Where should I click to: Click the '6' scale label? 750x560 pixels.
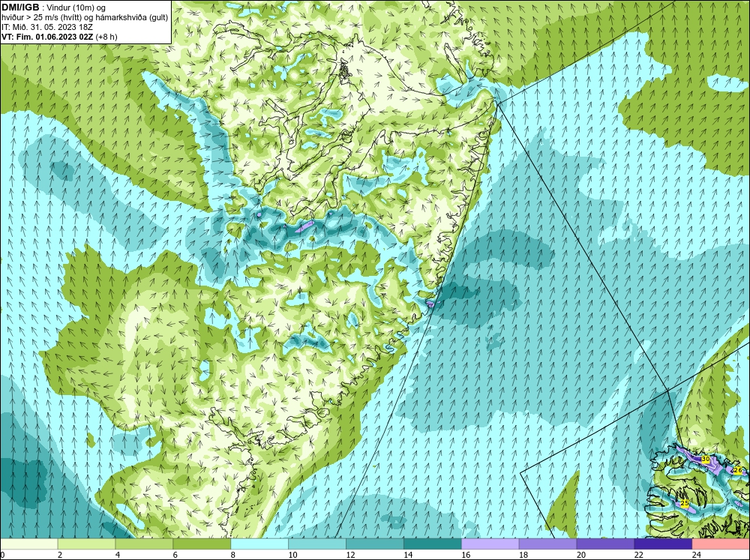(175, 555)
